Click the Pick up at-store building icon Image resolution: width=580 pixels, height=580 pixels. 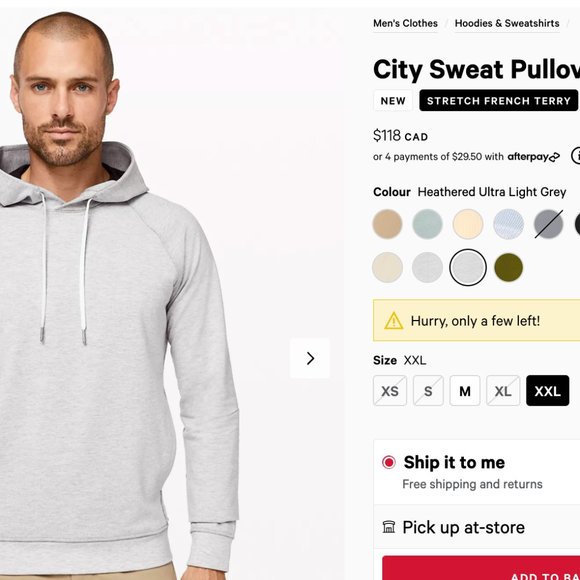pyautogui.click(x=388, y=527)
